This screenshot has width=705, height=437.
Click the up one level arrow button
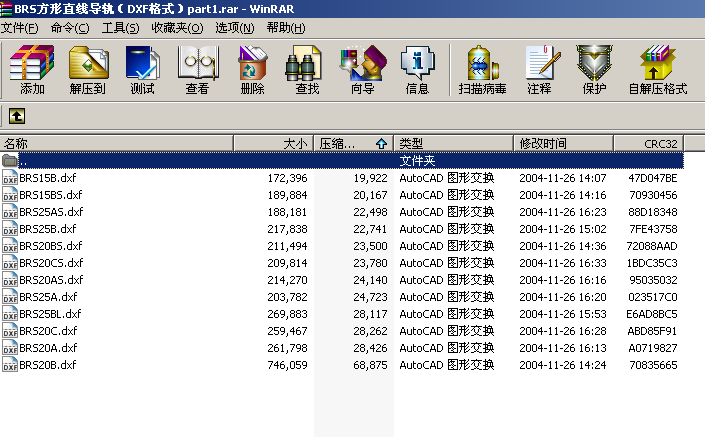(17, 116)
